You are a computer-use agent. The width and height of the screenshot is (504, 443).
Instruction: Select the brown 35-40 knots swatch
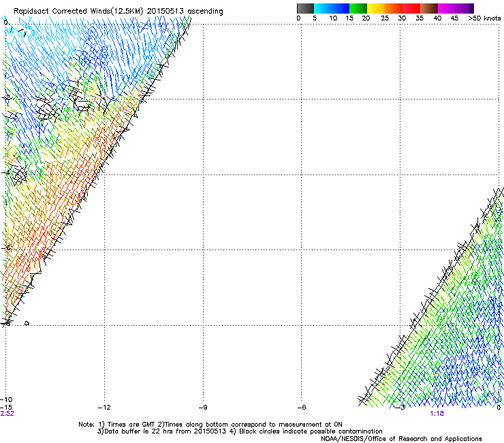(x=429, y=8)
